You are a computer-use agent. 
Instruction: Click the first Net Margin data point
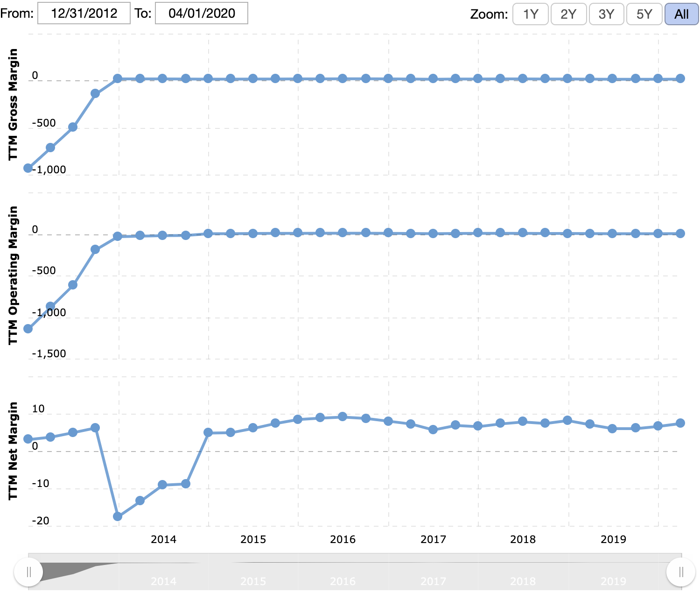click(28, 439)
